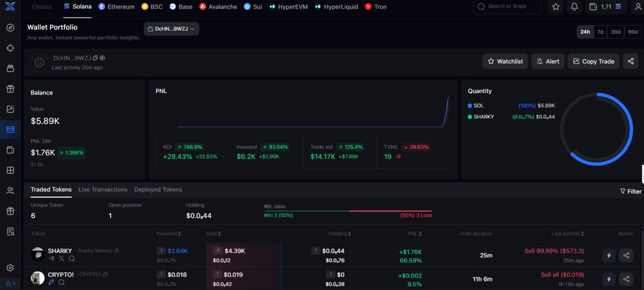Copy the DcHN...9WZJ wallet address

coord(95,58)
